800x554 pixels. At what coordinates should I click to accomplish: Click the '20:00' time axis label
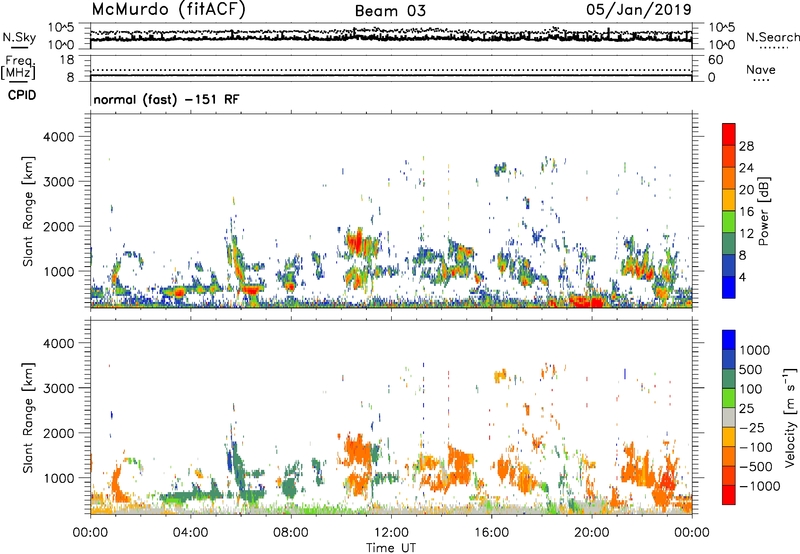point(591,533)
